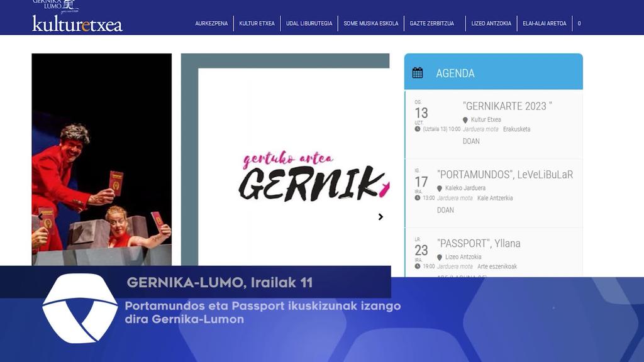Viewport: 644px width, 362px height.
Task: Open the Kultur Etxea menu item
Action: (x=257, y=23)
